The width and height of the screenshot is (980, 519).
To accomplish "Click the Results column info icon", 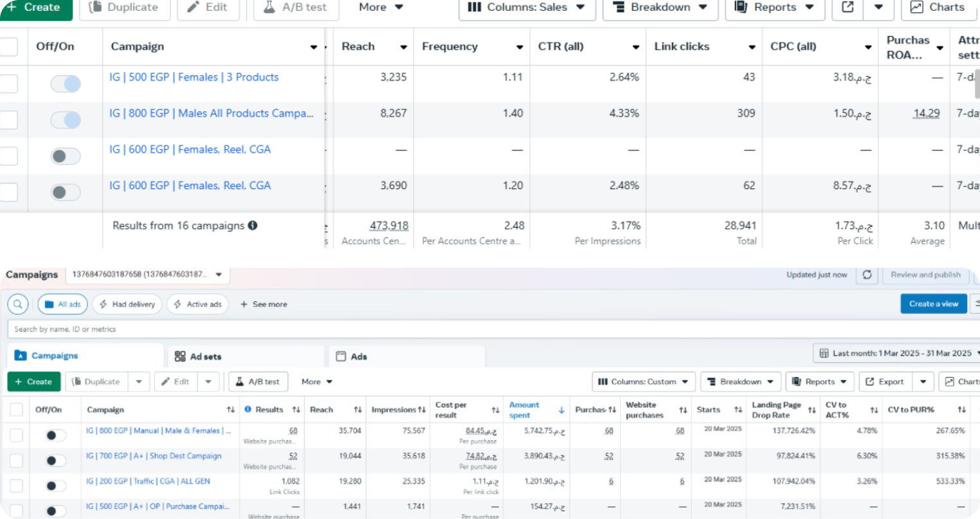I will point(248,410).
